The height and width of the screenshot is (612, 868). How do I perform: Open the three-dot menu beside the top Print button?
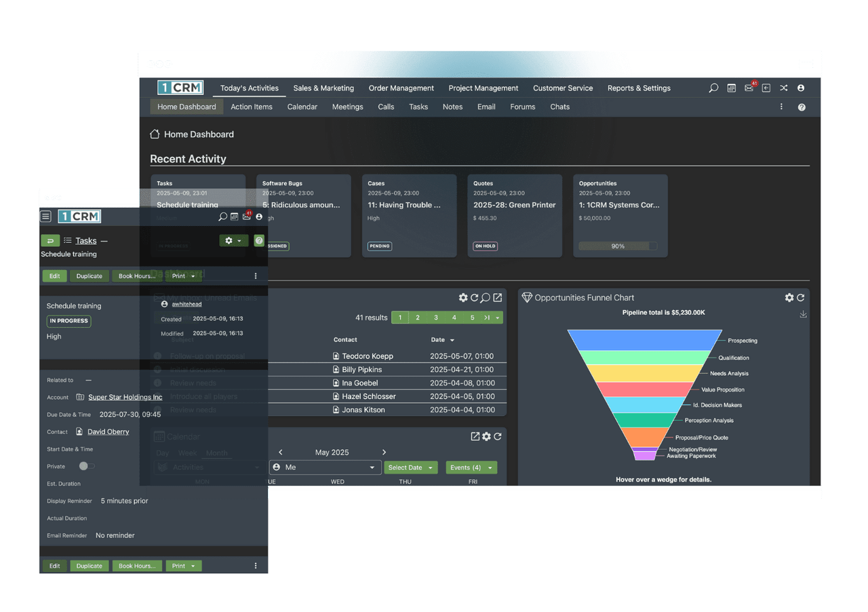coord(256,276)
